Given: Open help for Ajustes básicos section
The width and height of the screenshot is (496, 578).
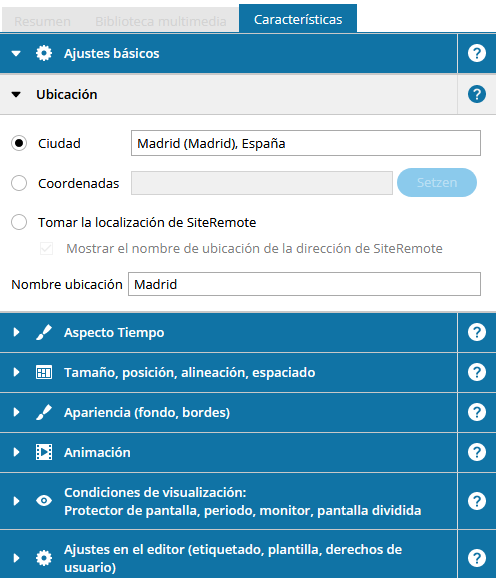Looking at the screenshot, I should (x=476, y=53).
